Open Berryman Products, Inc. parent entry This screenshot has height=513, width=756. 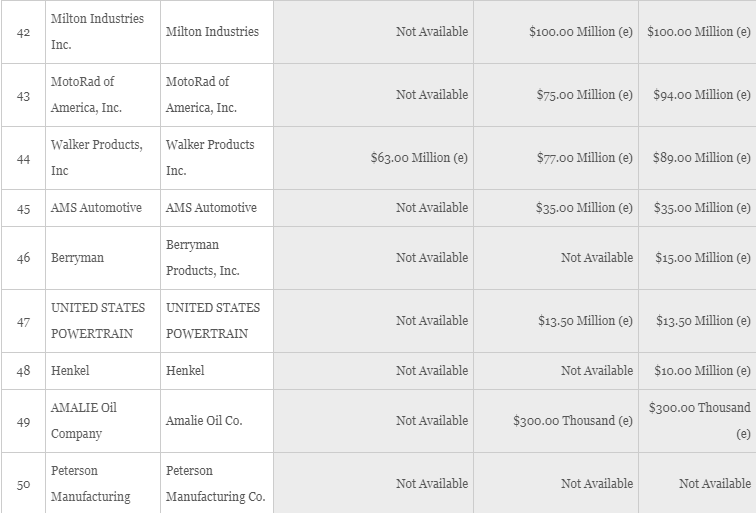coord(202,258)
